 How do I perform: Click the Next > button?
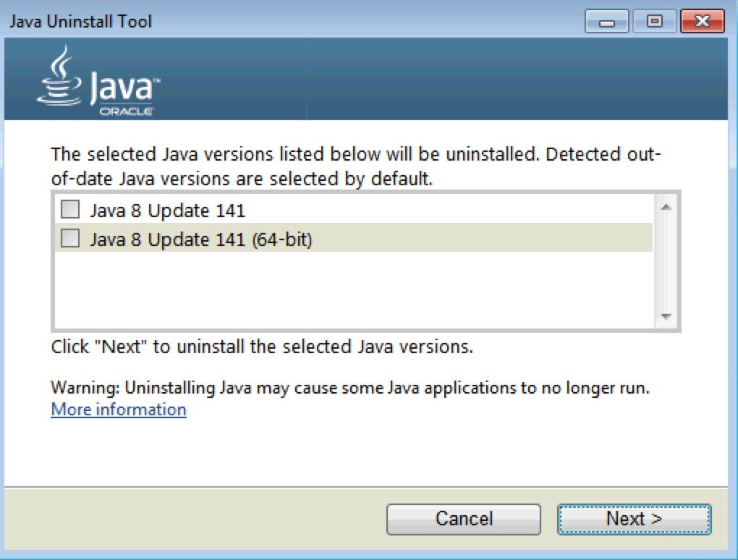click(634, 519)
